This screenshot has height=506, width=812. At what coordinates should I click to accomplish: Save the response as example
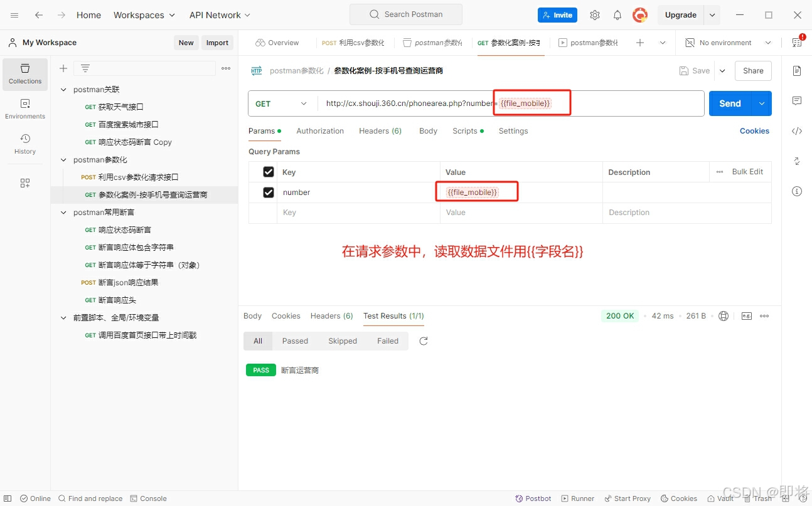click(x=747, y=316)
